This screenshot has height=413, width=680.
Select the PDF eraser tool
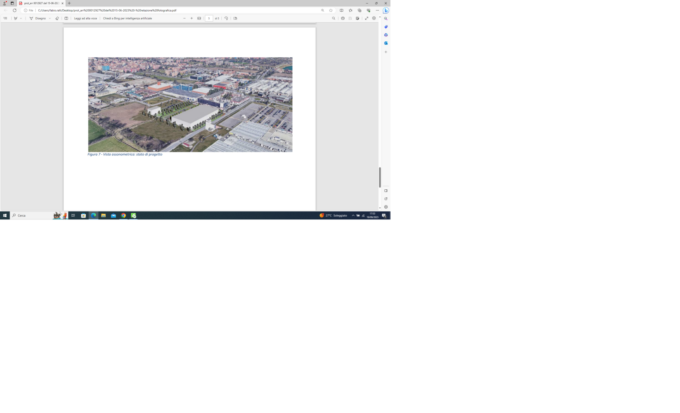57,18
